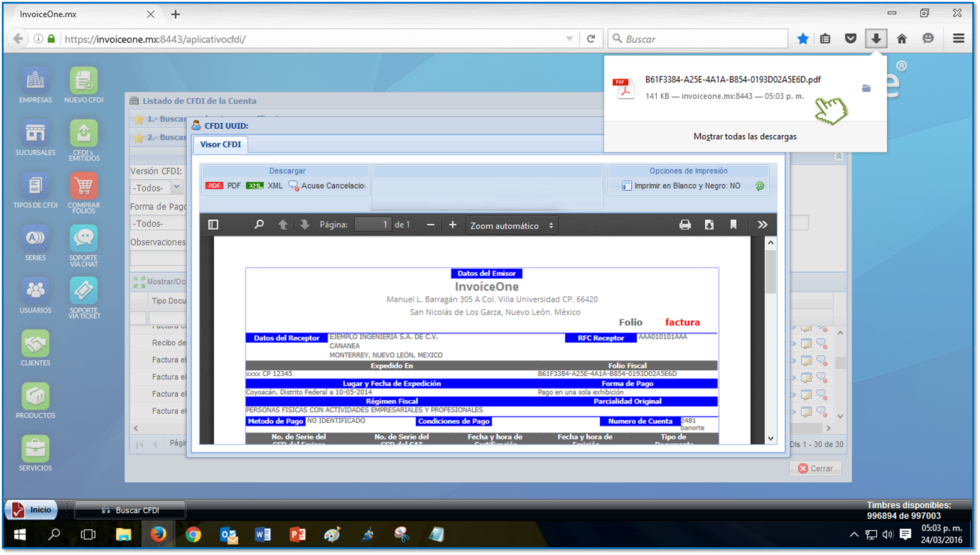Open Firefox from Windows taskbar
The width and height of the screenshot is (980, 555).
pos(158,535)
